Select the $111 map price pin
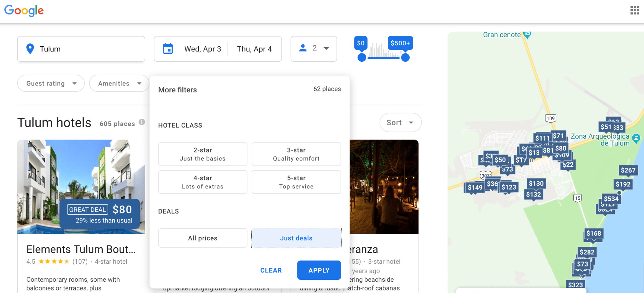The image size is (644, 293). pos(542,139)
